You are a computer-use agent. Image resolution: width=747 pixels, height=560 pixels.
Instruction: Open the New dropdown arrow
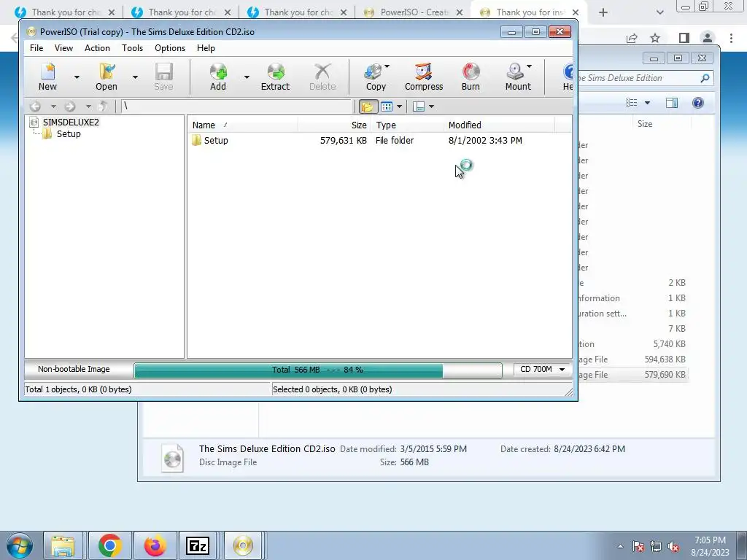[76, 77]
